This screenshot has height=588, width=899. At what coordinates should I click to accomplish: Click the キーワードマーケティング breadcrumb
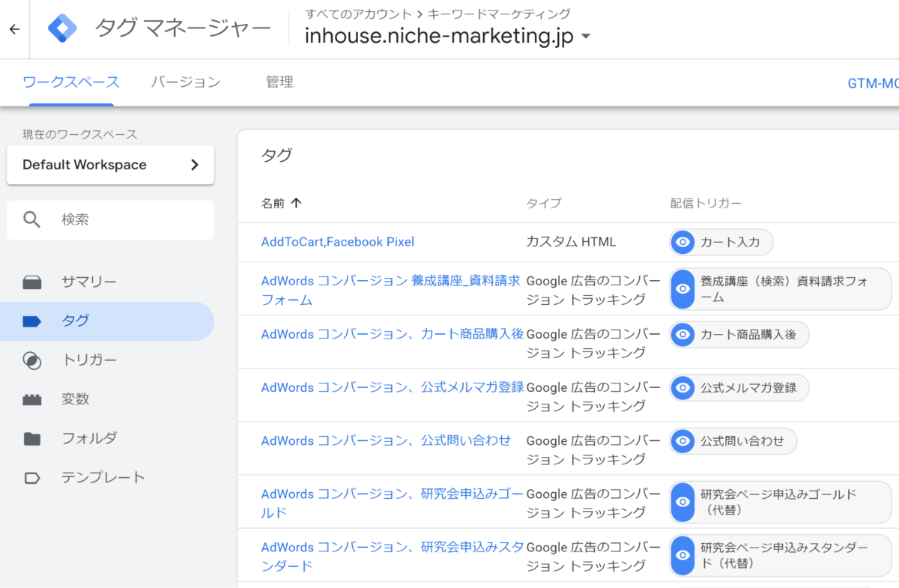[x=498, y=13]
